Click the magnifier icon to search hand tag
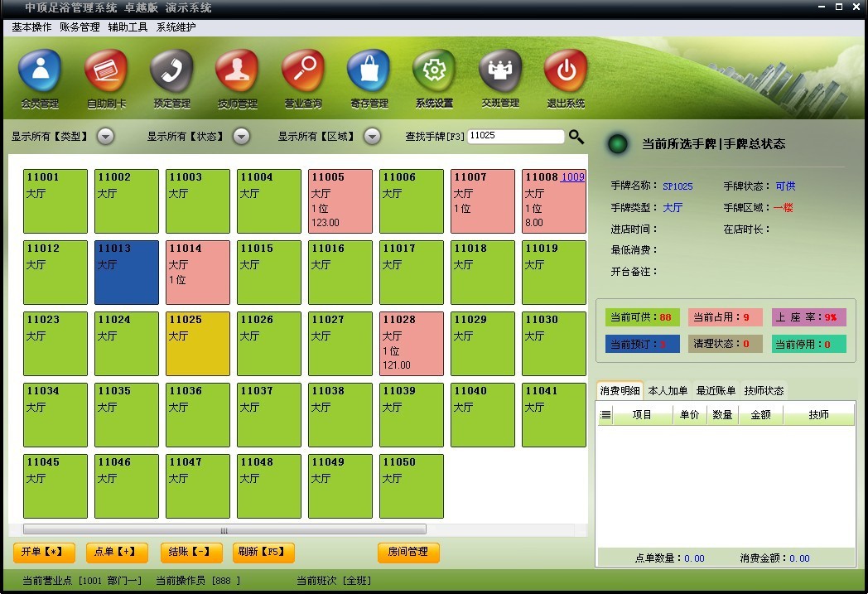Image resolution: width=868 pixels, height=594 pixels. pyautogui.click(x=576, y=137)
